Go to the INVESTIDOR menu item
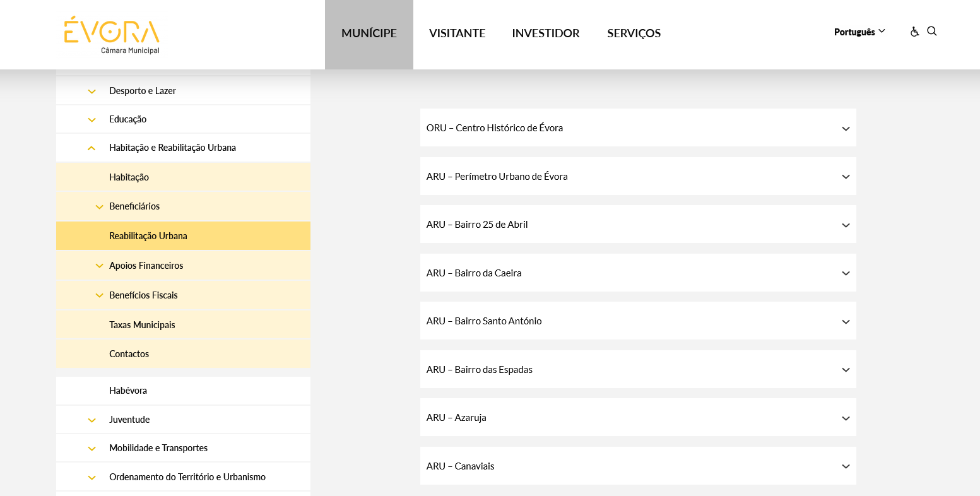980x496 pixels. click(546, 33)
